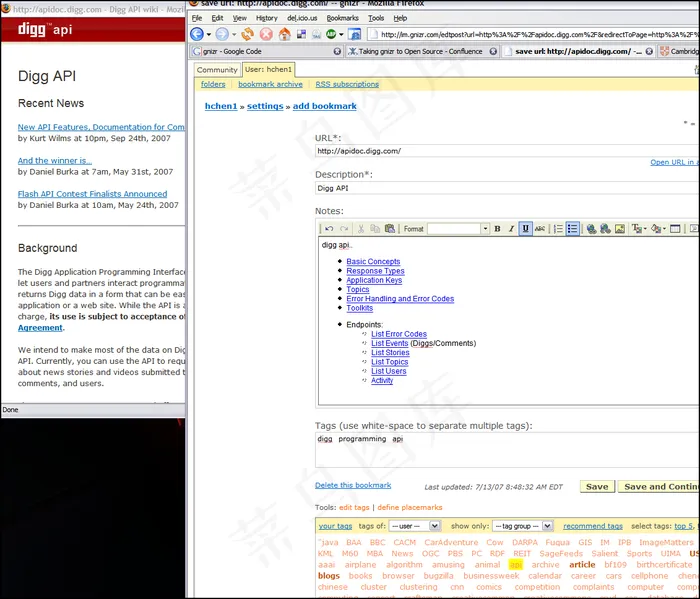
Task: Toggle bulleted list in Notes editor
Action: pyautogui.click(x=572, y=229)
